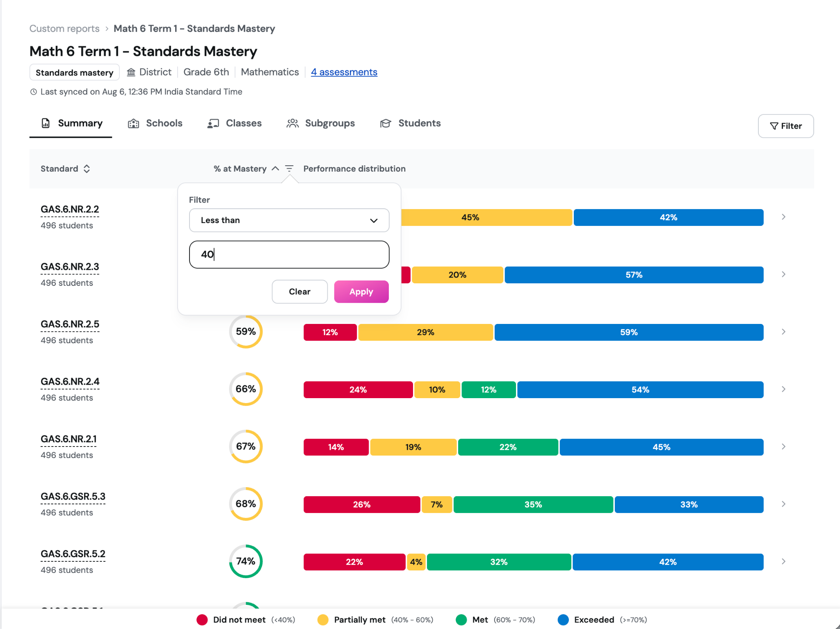Switch to the Schools tab
Image resolution: width=840 pixels, height=629 pixels.
click(x=155, y=123)
